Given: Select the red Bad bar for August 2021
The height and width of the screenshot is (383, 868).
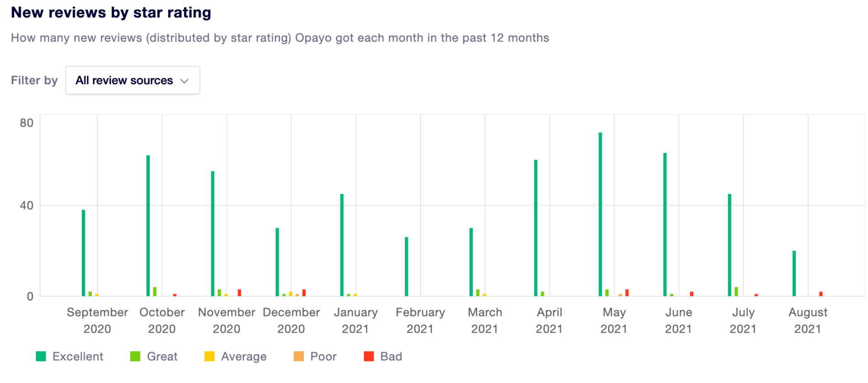Looking at the screenshot, I should pyautogui.click(x=821, y=294).
